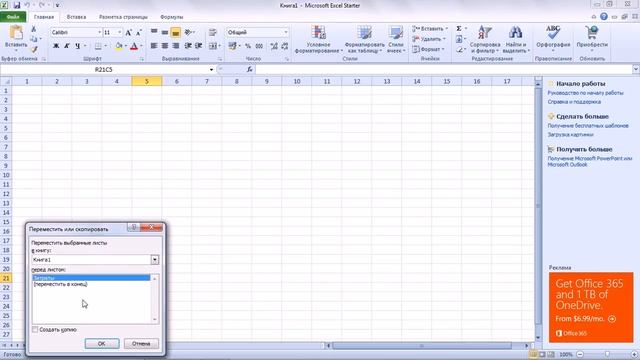This screenshot has height=360, width=640.
Task: Click OK in the move or copy dialog
Action: [x=102, y=344]
